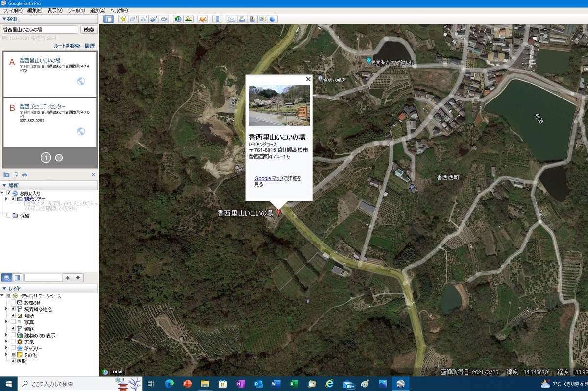
Task: Click the globe icon for result B
Action: (81, 131)
